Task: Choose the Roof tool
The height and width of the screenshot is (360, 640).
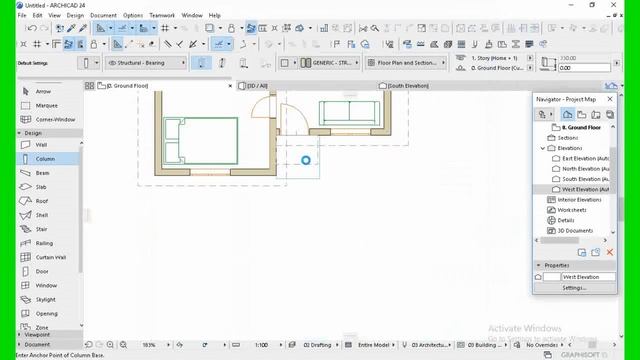Action: pyautogui.click(x=42, y=201)
